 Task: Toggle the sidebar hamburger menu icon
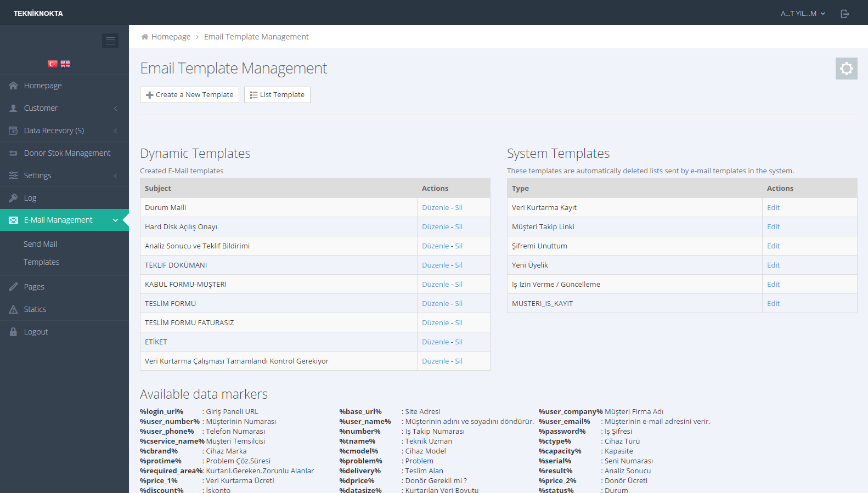[110, 41]
